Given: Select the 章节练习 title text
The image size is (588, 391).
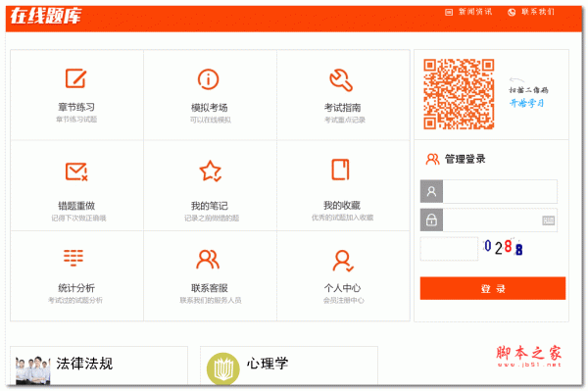Looking at the screenshot, I should [76, 107].
